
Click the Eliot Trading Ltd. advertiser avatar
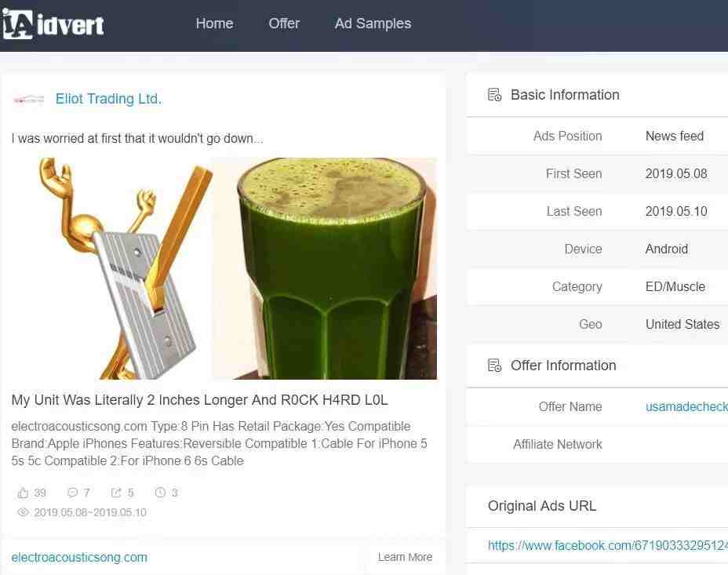[x=29, y=100]
